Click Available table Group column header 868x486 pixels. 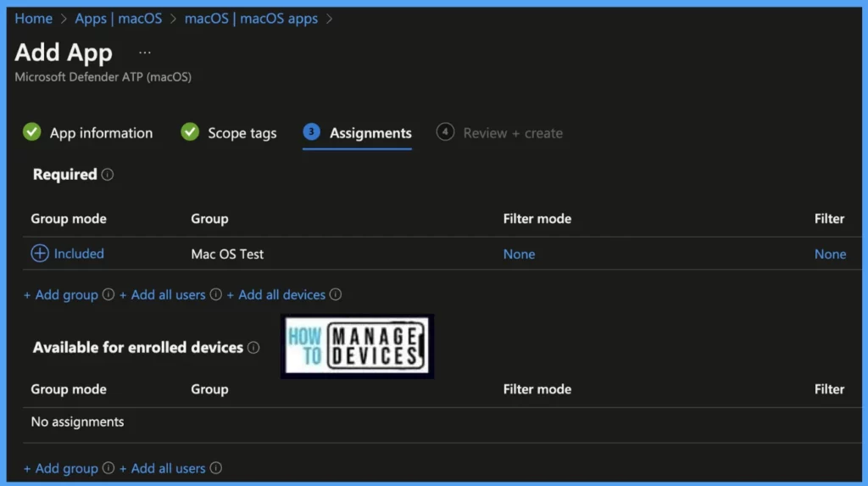[210, 389]
